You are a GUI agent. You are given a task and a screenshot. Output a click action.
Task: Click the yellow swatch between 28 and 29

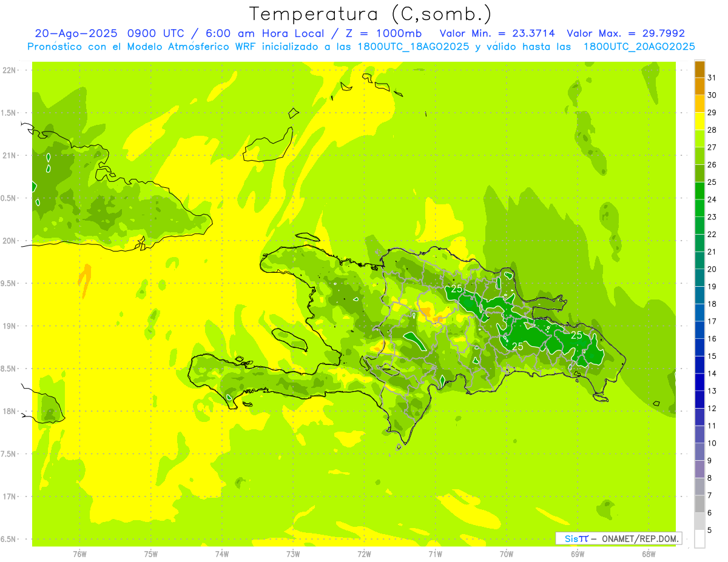(699, 121)
